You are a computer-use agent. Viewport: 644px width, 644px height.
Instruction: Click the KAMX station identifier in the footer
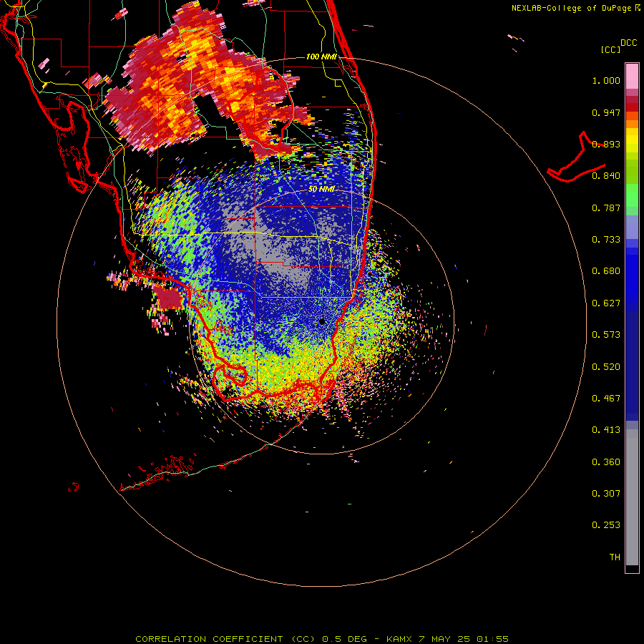coord(399,639)
